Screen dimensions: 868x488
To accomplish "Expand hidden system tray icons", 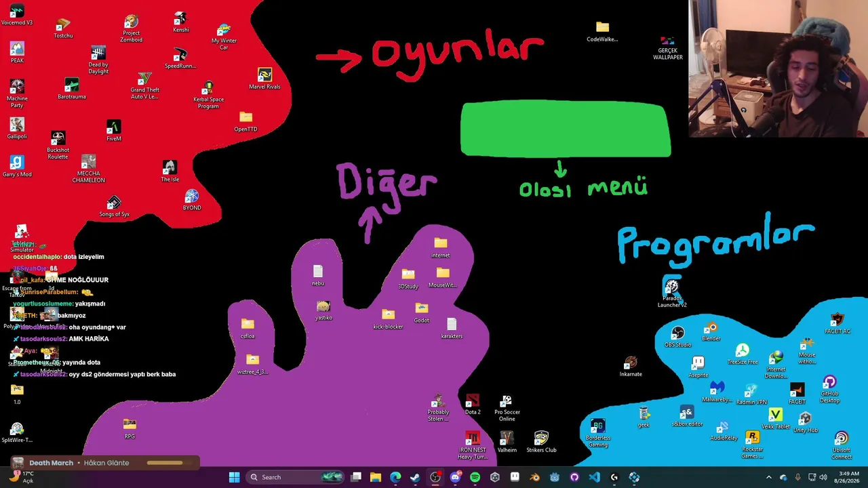I will [768, 477].
